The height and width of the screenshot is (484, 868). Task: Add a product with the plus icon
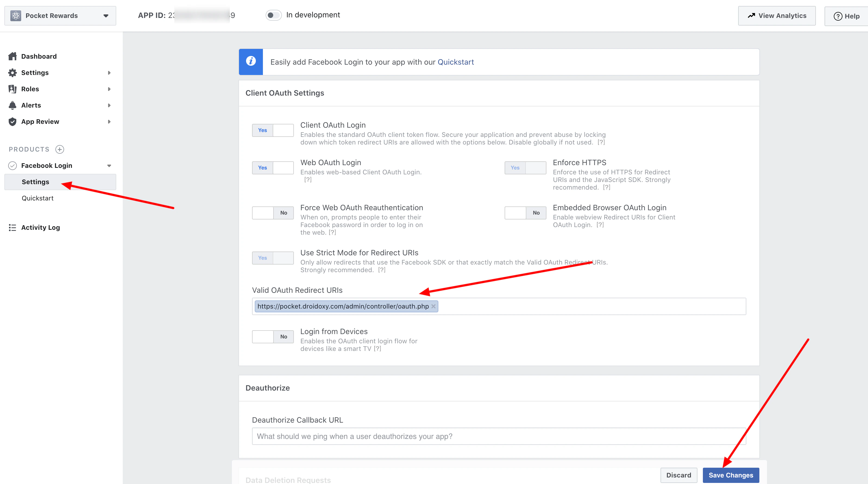click(60, 149)
